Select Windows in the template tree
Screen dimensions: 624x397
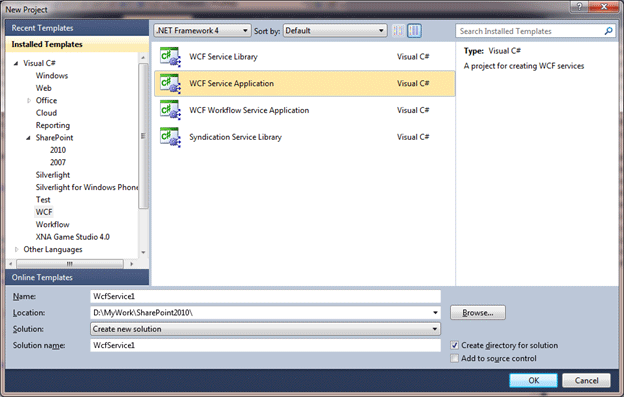pyautogui.click(x=52, y=76)
